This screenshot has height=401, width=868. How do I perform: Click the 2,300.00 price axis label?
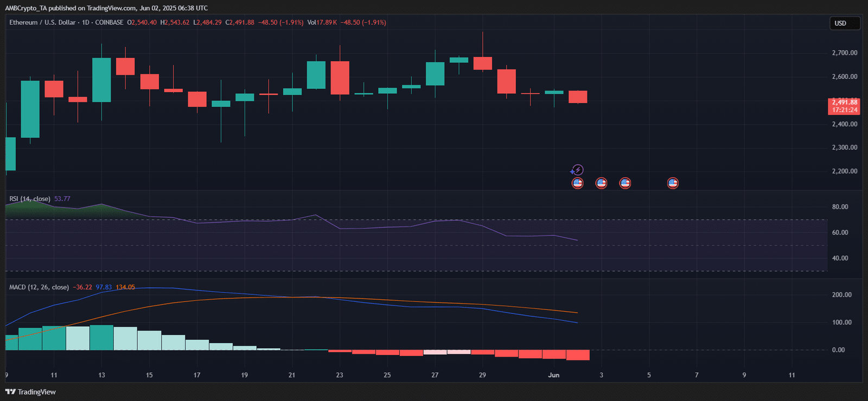[x=845, y=147]
